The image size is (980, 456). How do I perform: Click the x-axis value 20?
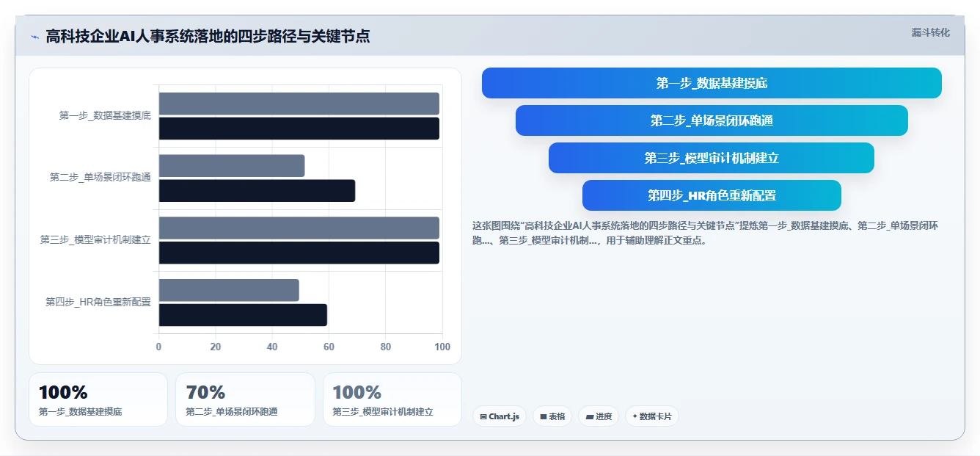point(215,347)
